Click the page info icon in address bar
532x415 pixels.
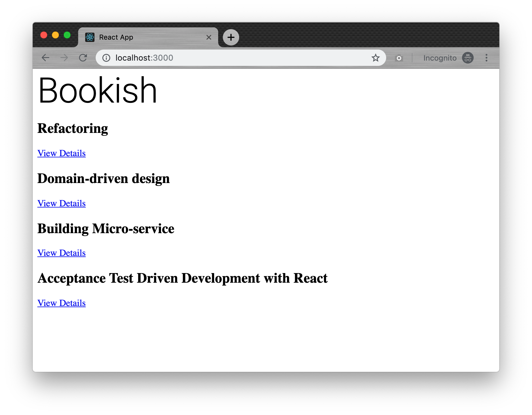(x=106, y=58)
